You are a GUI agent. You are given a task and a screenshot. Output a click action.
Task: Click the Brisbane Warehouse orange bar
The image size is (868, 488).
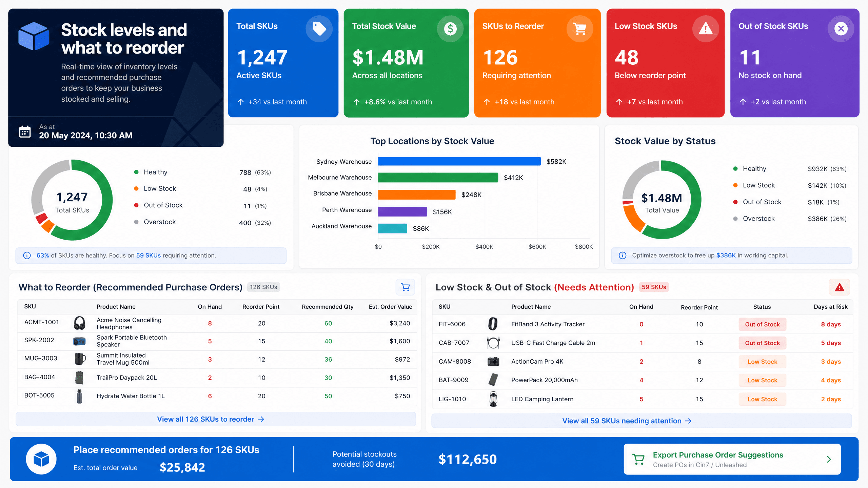point(417,195)
